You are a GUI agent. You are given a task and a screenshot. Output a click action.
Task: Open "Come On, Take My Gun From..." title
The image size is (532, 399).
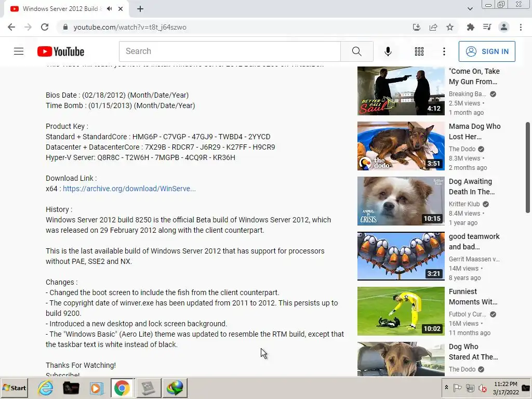[474, 76]
